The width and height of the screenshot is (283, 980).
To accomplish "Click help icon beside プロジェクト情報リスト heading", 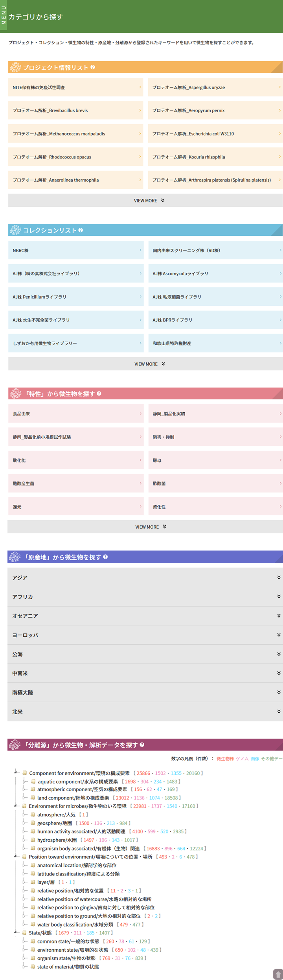I will (x=93, y=67).
